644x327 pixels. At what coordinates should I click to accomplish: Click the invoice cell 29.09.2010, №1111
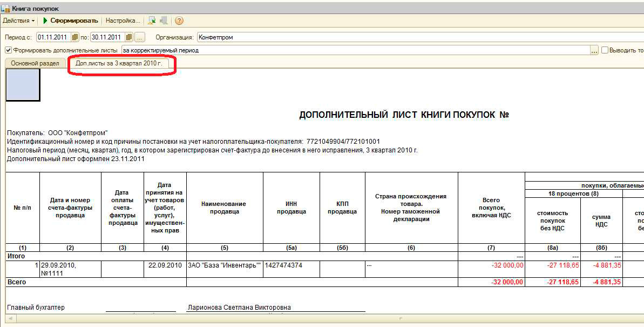click(x=70, y=269)
